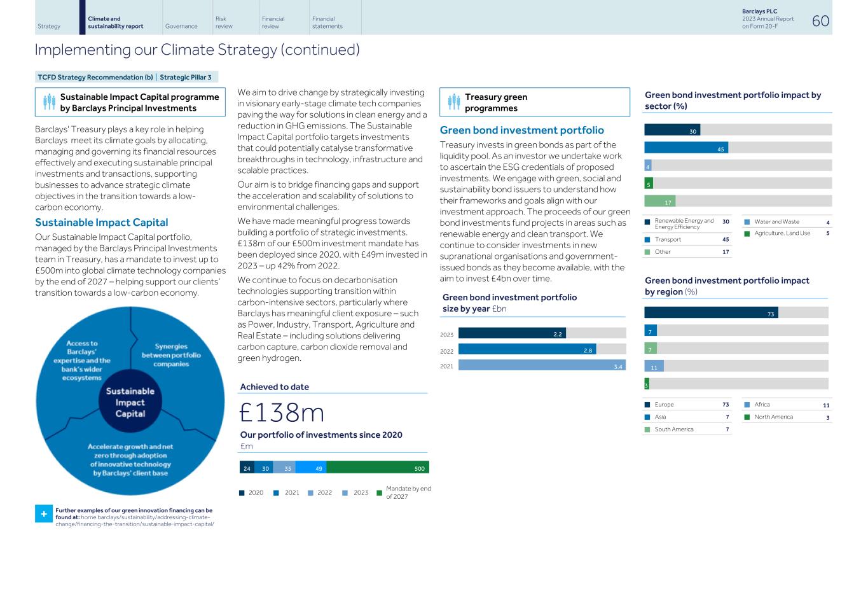The image size is (868, 614).
Task: Click the people icon beside Sustainable Impact Capital programme
Action: click(50, 102)
